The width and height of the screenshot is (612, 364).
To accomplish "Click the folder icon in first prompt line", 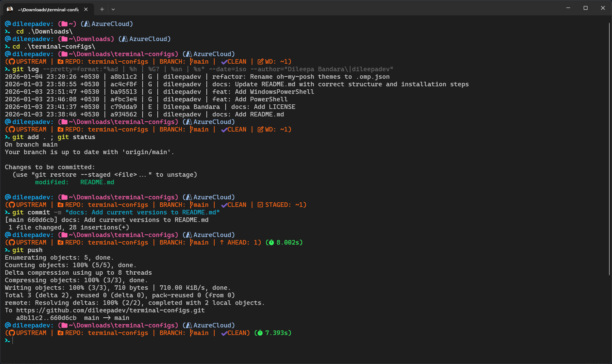I will (x=65, y=24).
